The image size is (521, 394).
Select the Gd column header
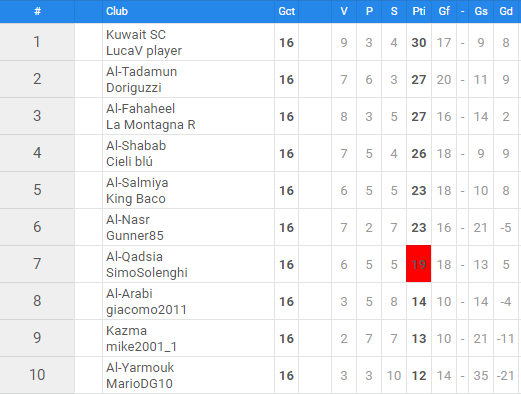click(506, 11)
